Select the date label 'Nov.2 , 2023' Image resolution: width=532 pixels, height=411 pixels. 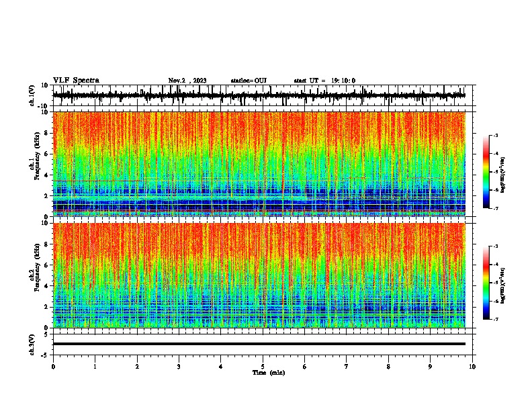[187, 81]
